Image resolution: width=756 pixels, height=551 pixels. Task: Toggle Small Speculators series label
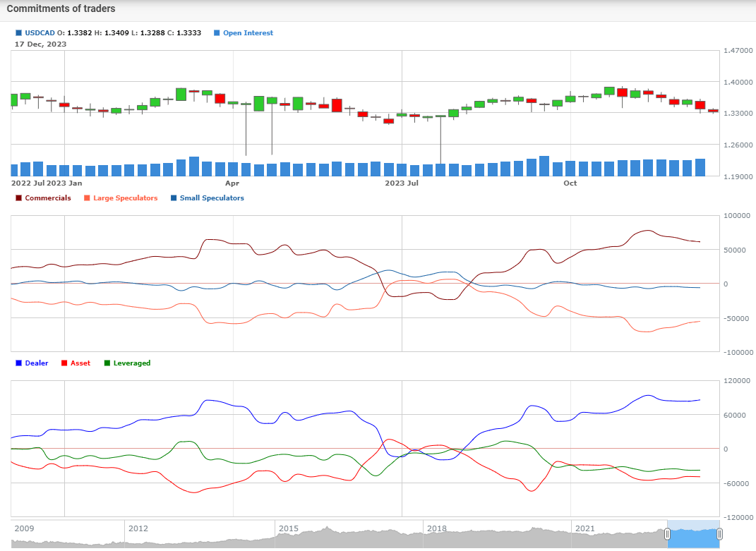(x=212, y=198)
